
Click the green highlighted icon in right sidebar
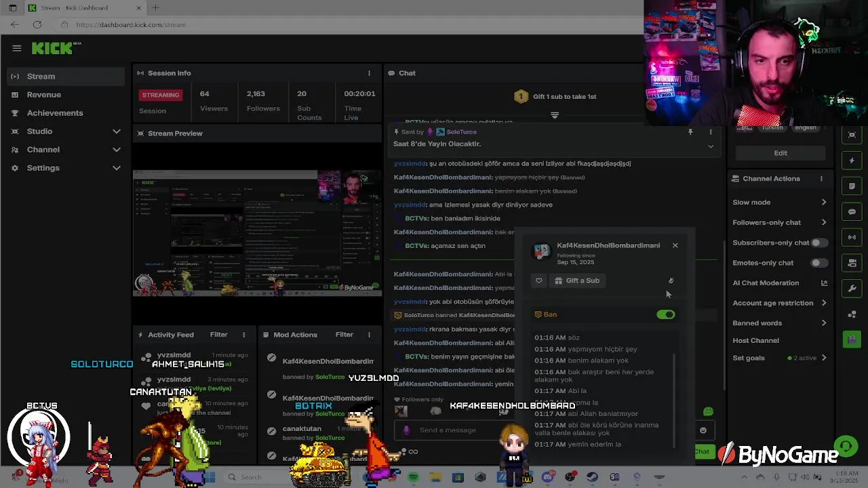[852, 339]
